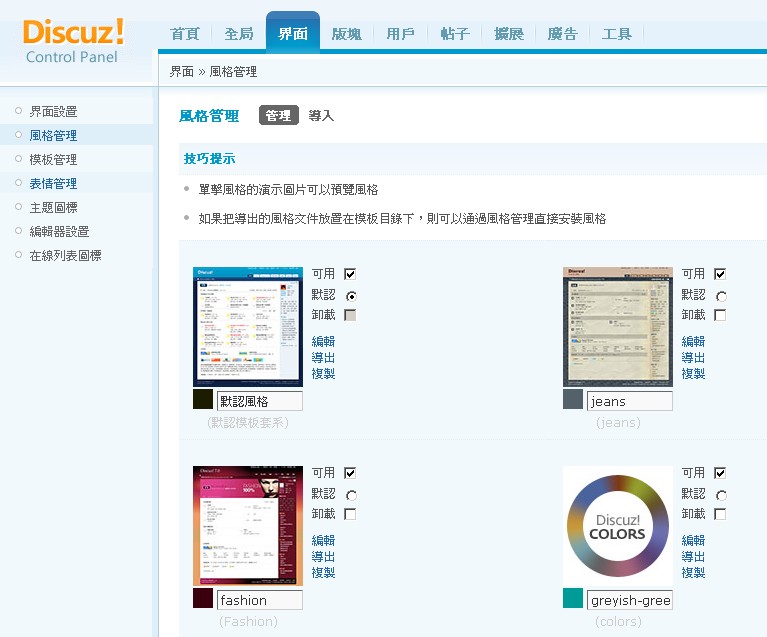
Task: Toggle 可用 checkbox for fashion style
Action: [350, 473]
